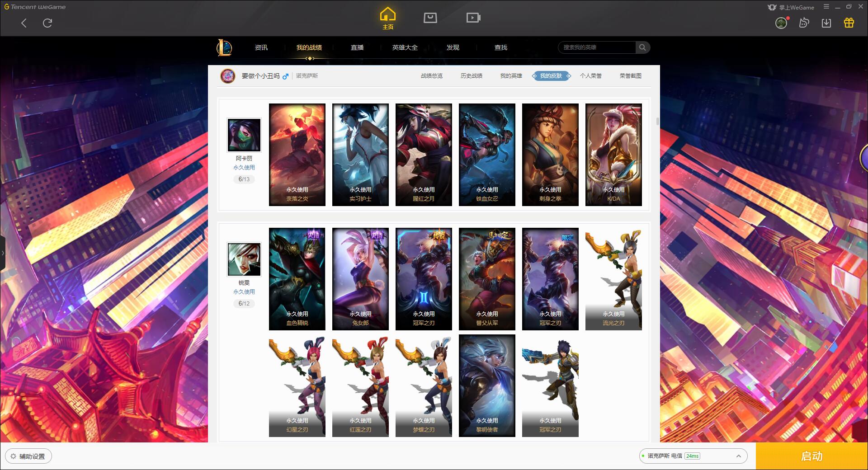
Task: Open the 腥红之月 Akali skin card
Action: tap(424, 155)
